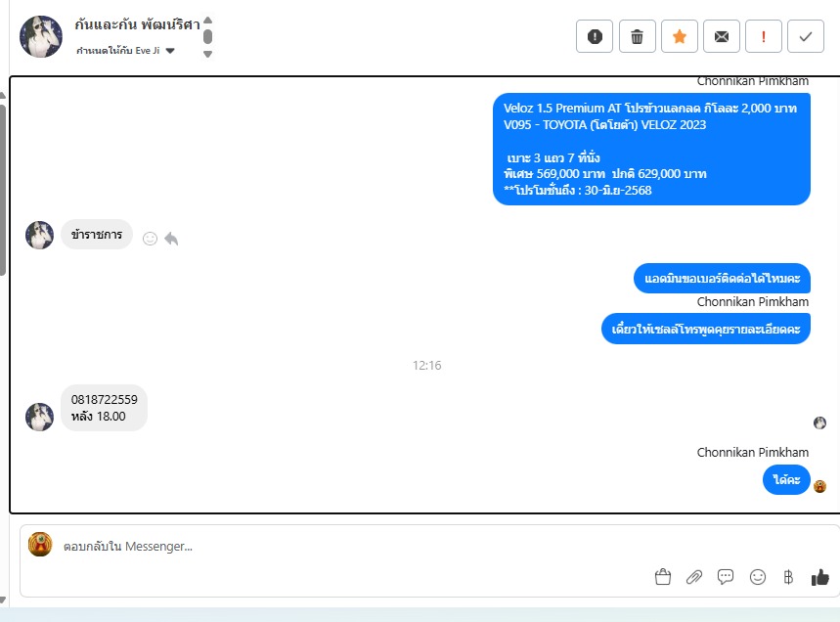Click the up arrow beside the contact name
The height and width of the screenshot is (622, 840).
click(208, 21)
